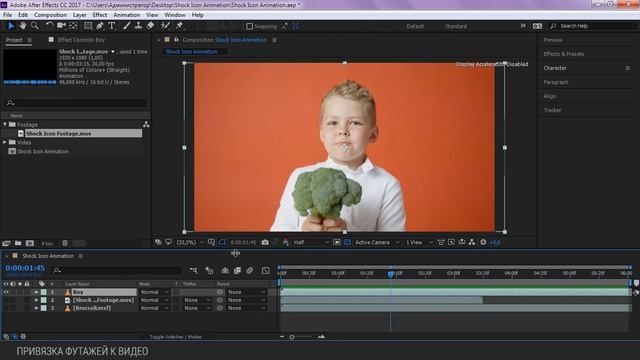Open the Animation menu
This screenshot has width=640, height=360.
coord(127,15)
